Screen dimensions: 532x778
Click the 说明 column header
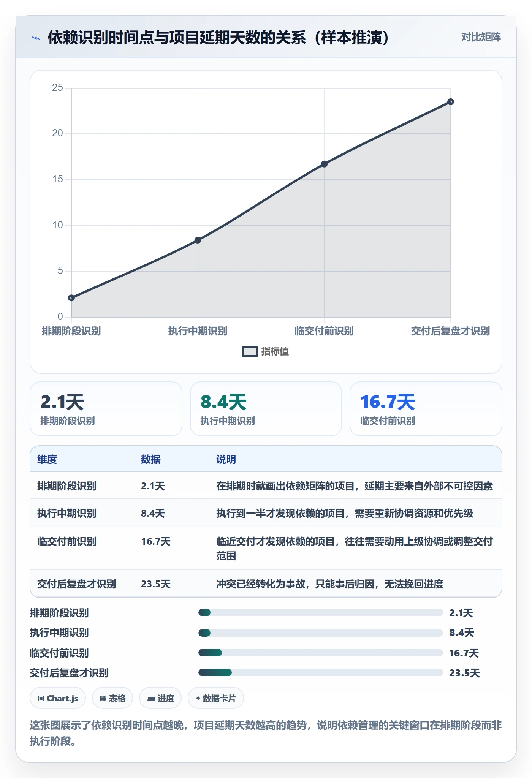coord(226,459)
